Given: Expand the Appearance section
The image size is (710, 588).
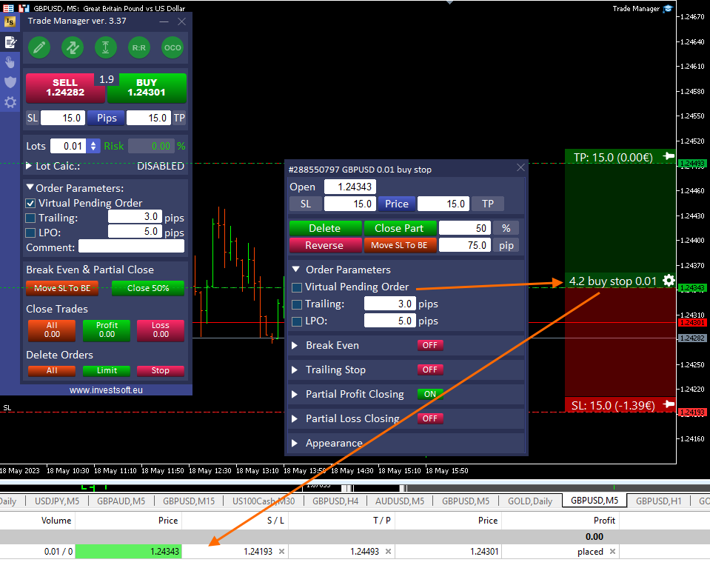Looking at the screenshot, I should pyautogui.click(x=295, y=443).
